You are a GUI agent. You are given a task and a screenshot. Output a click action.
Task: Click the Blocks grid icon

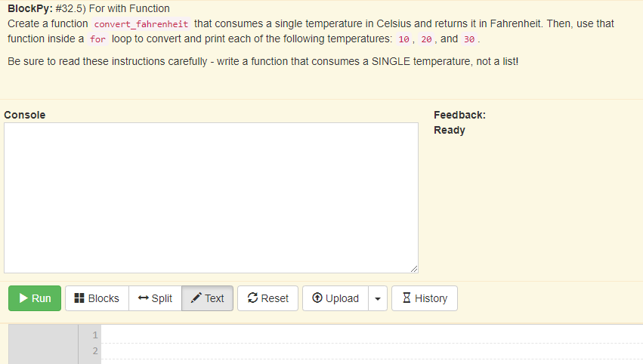pos(79,298)
